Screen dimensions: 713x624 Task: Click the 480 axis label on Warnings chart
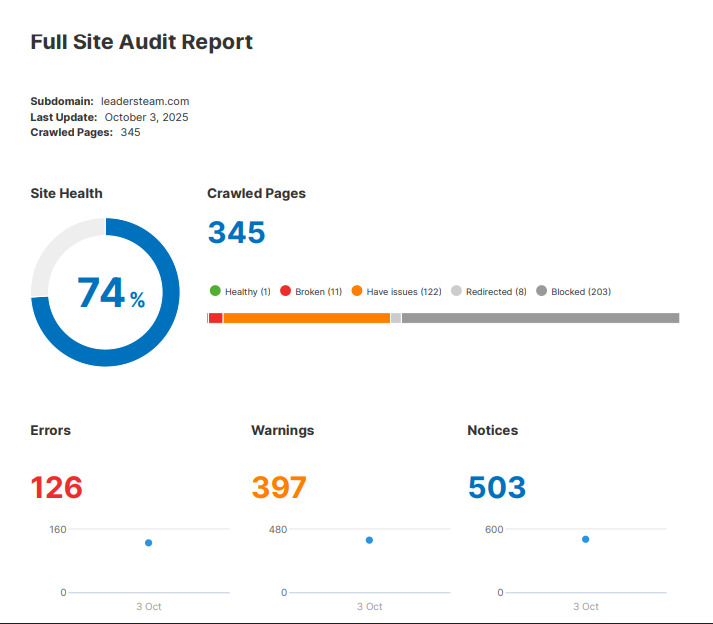pos(278,529)
